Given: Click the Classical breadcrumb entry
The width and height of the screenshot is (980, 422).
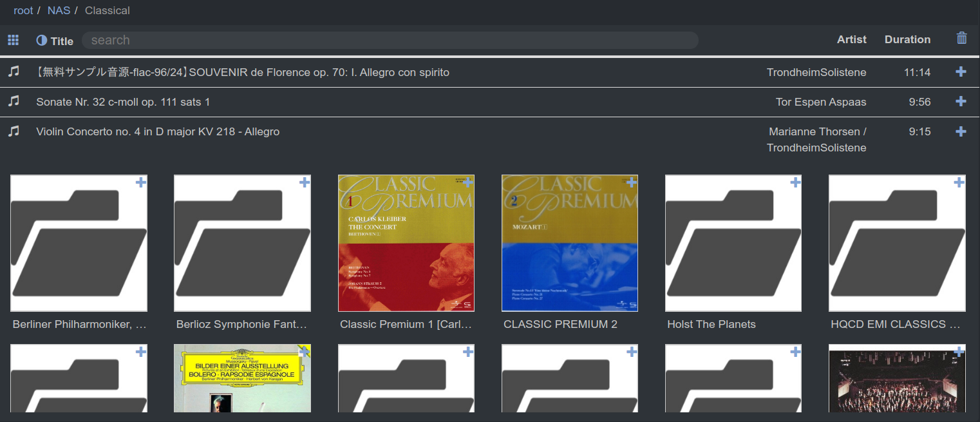Looking at the screenshot, I should coord(108,10).
